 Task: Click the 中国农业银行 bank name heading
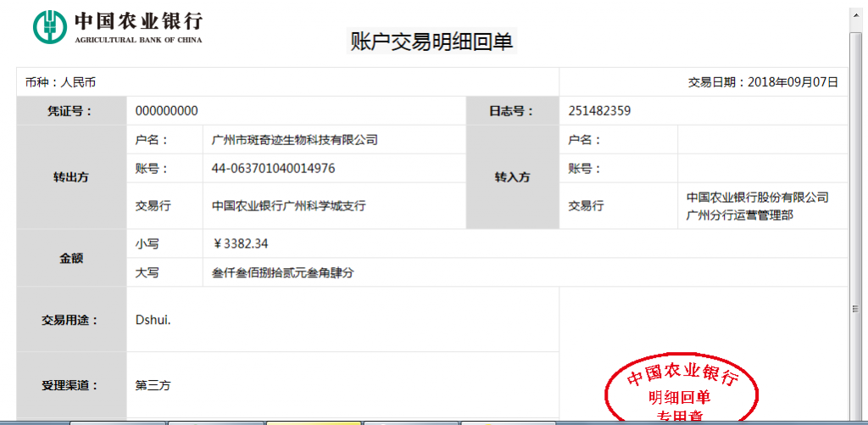click(x=138, y=20)
